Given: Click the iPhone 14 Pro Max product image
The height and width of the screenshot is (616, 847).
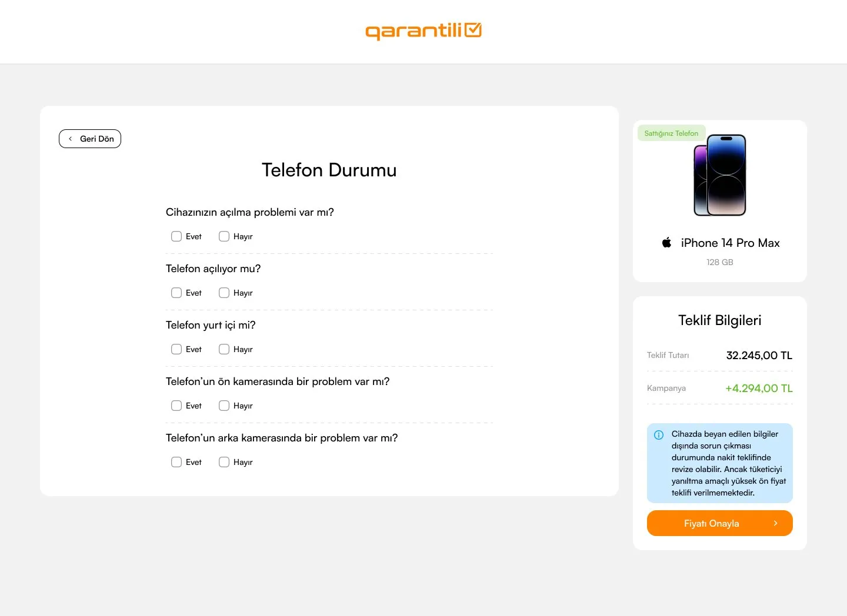Looking at the screenshot, I should pyautogui.click(x=720, y=175).
